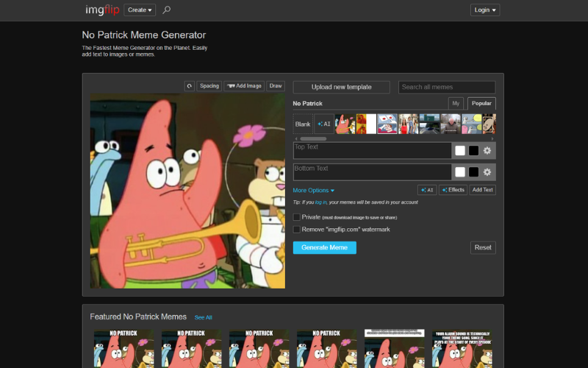The width and height of the screenshot is (588, 368).
Task: Click Upload new template
Action: click(341, 87)
